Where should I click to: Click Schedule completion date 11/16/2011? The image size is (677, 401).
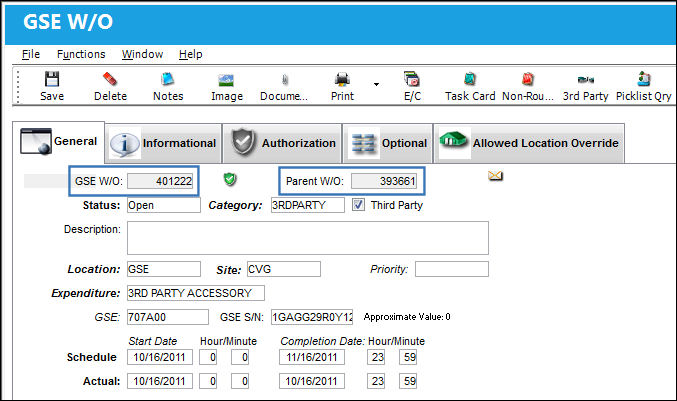click(x=312, y=357)
